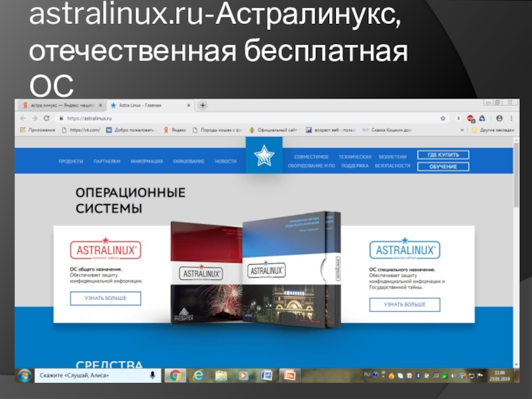Viewport: 532px width, 399px height.
Task: Open the Добро пожаловать bookmark
Action: [130, 130]
